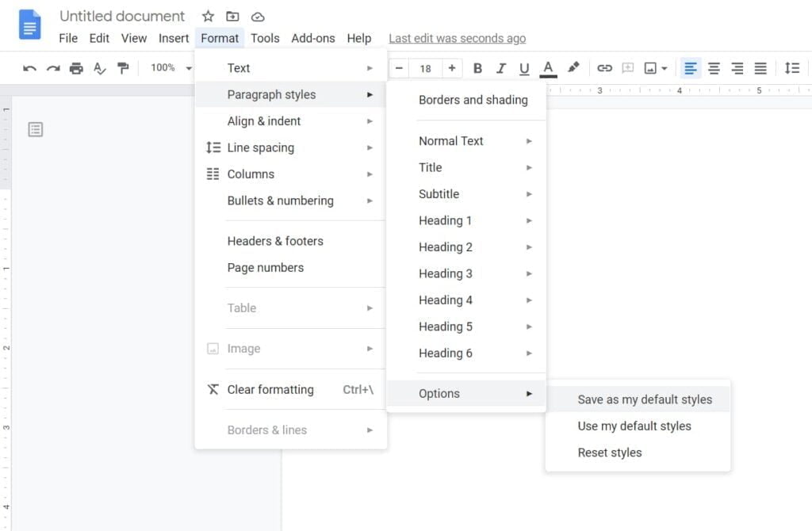Image resolution: width=812 pixels, height=531 pixels.
Task: Expand the Heading 2 submenu
Action: (x=466, y=246)
